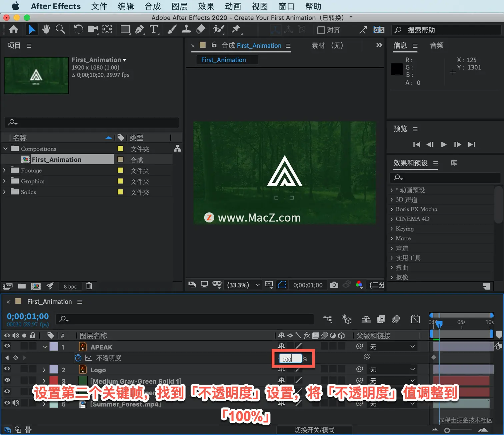Select the Zoom magnifier tool
Screen dimensions: 504x435
point(60,30)
